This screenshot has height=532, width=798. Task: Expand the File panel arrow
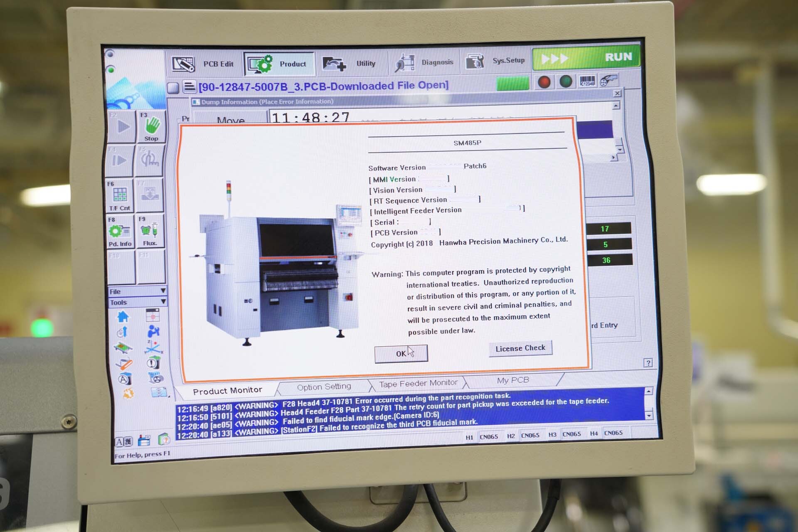163,291
